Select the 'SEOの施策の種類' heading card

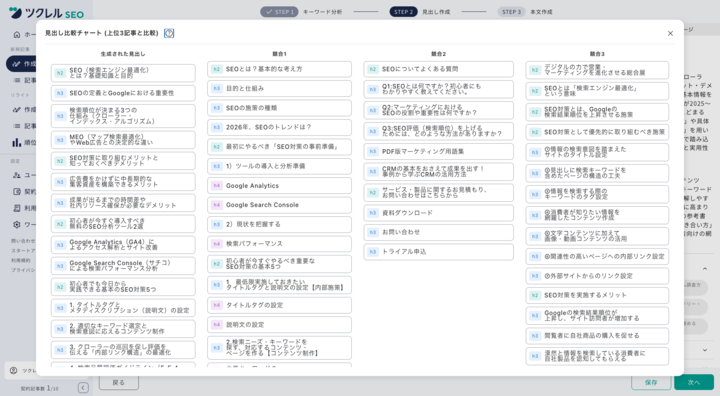click(279, 108)
